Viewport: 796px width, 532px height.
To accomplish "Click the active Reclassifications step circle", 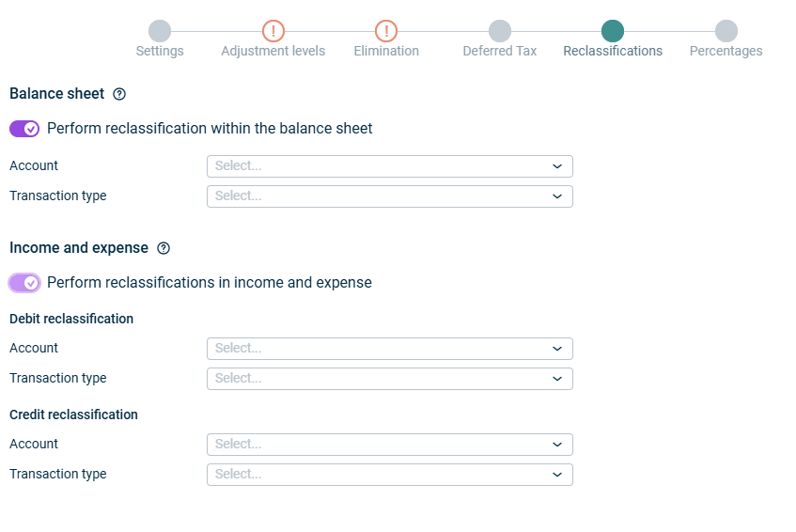I will pyautogui.click(x=613, y=31).
